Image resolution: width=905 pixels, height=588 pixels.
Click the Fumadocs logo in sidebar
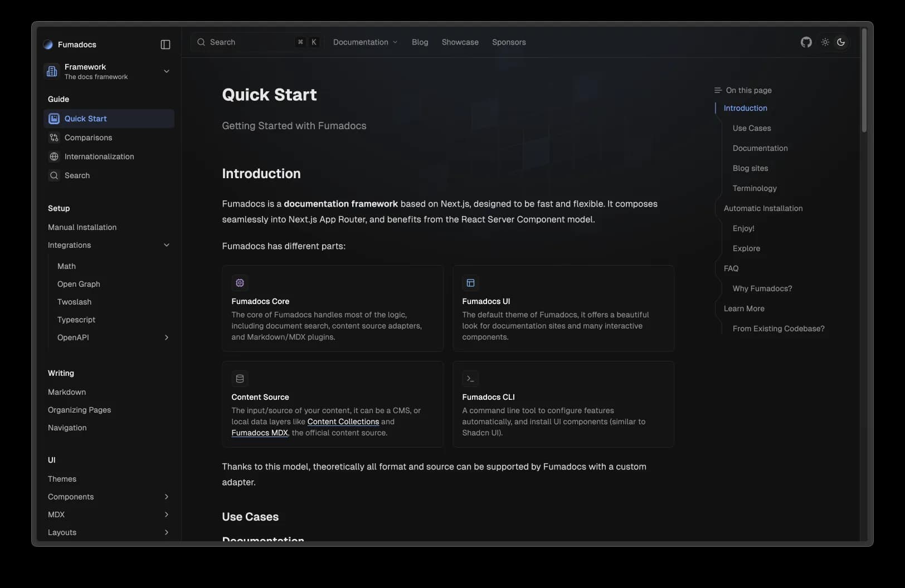pyautogui.click(x=48, y=45)
